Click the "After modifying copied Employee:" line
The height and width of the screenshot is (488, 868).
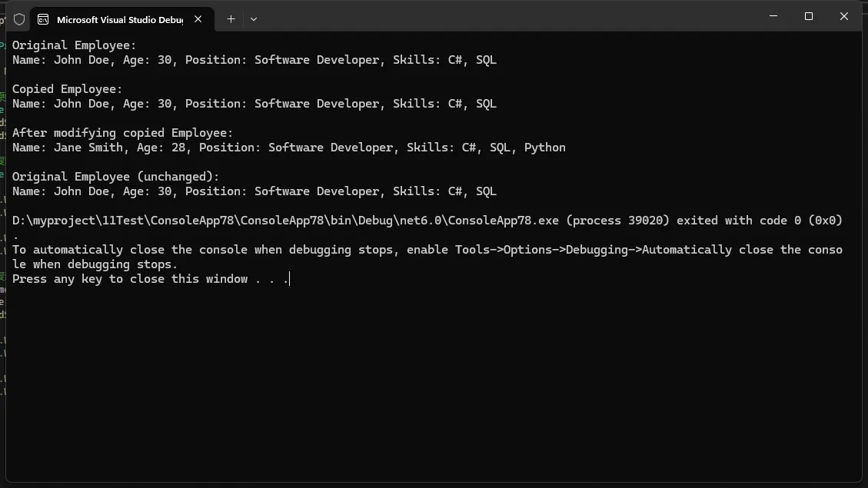tap(122, 133)
